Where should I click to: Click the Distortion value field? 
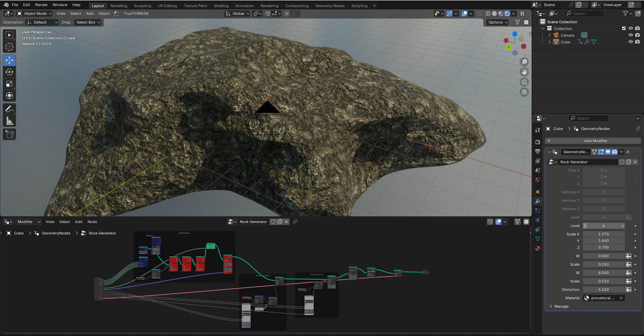coord(604,290)
